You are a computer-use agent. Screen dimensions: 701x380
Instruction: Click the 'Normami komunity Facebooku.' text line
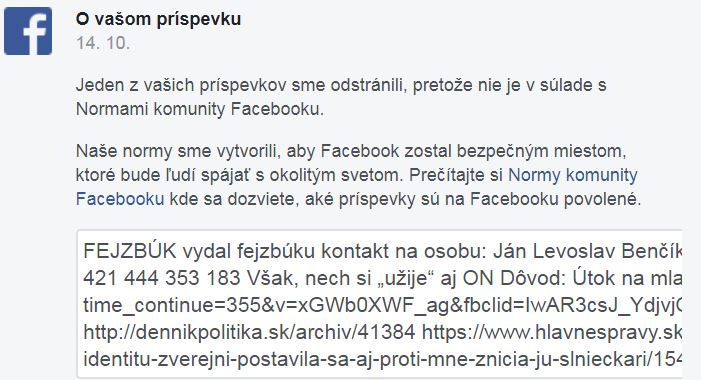(200, 109)
